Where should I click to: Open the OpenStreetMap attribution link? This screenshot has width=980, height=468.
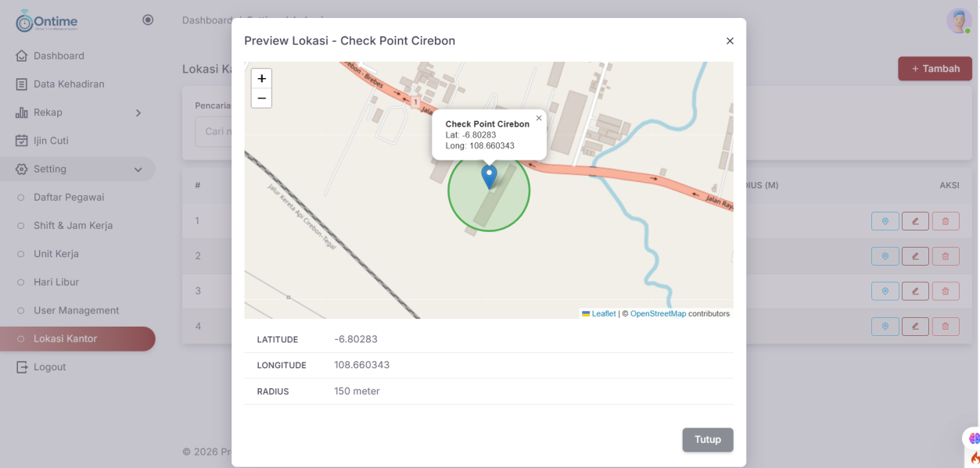click(658, 313)
